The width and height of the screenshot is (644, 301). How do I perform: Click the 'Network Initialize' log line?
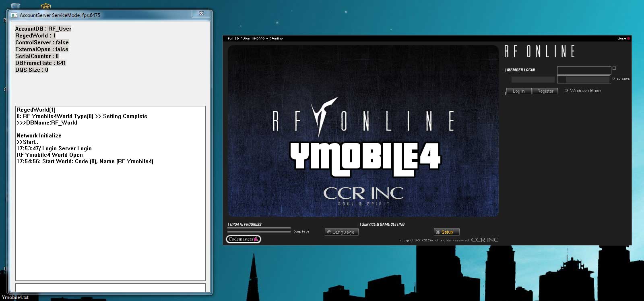click(39, 135)
